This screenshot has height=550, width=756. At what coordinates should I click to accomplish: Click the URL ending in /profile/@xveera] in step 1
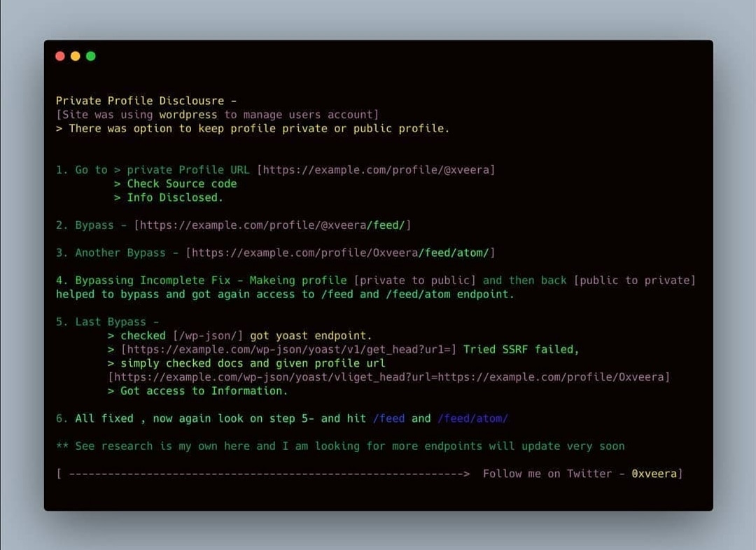[376, 170]
